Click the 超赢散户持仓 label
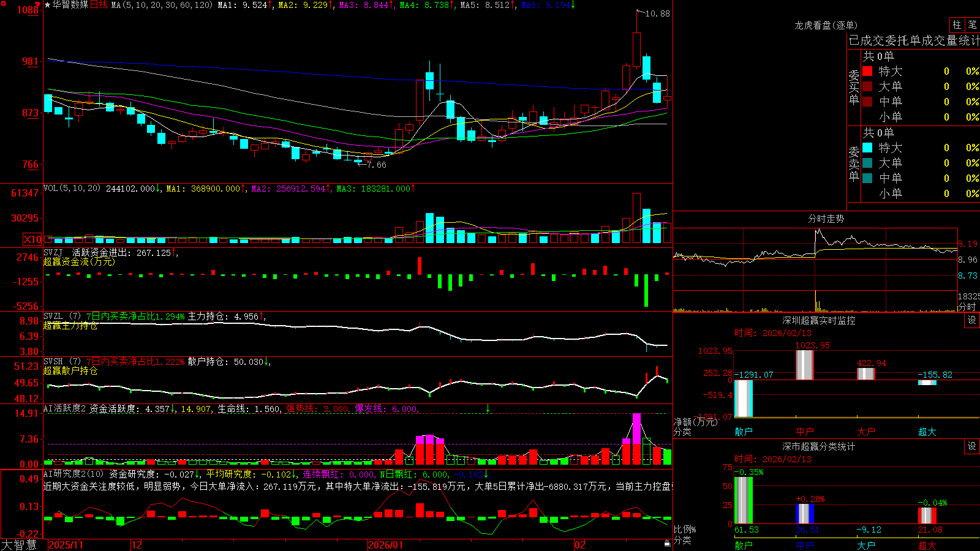The width and height of the screenshot is (980, 551). tap(70, 371)
